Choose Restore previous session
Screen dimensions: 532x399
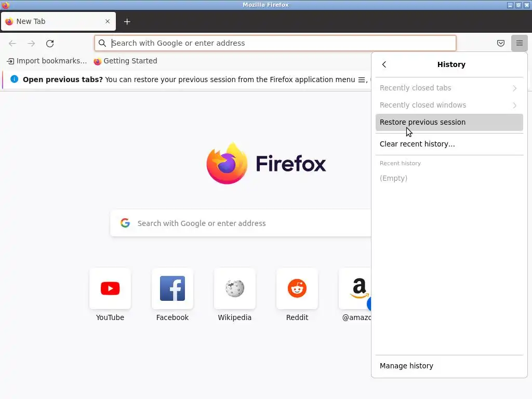pyautogui.click(x=449, y=122)
